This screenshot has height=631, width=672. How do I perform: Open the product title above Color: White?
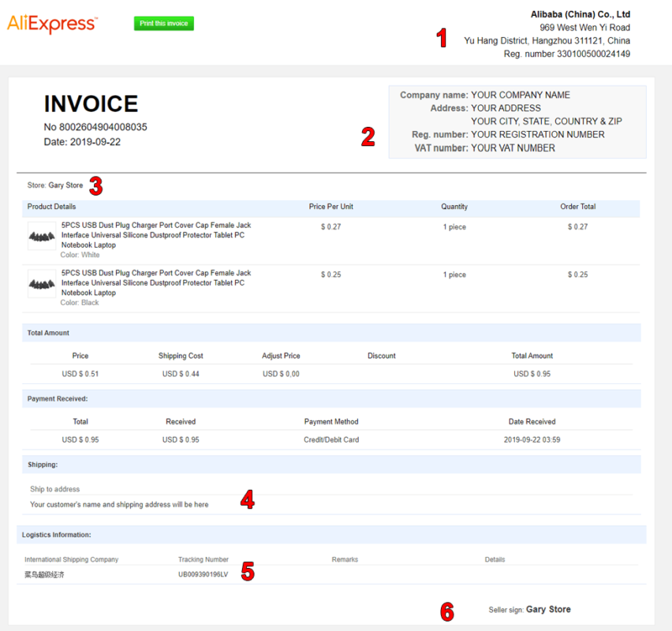pos(156,235)
